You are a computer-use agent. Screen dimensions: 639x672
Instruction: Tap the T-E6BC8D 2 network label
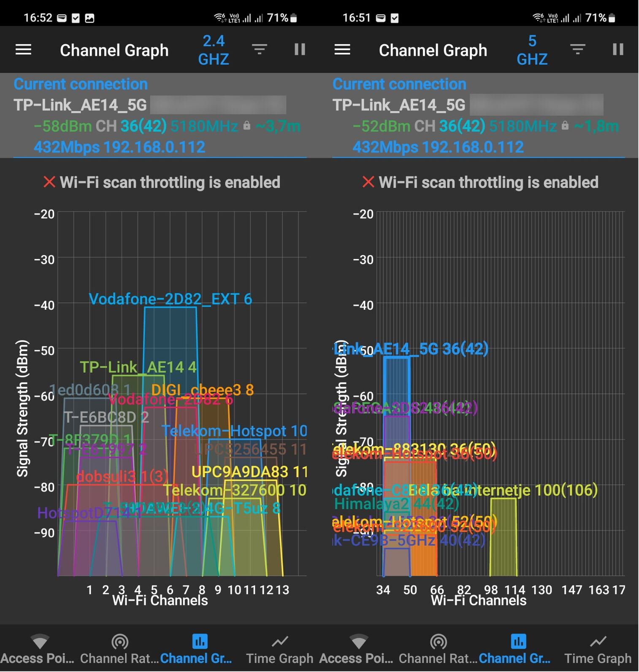point(106,417)
